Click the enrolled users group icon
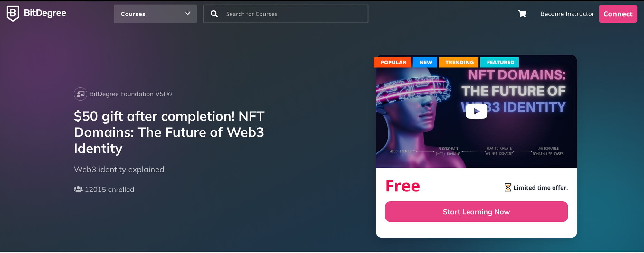This screenshot has height=253, width=644. point(78,190)
